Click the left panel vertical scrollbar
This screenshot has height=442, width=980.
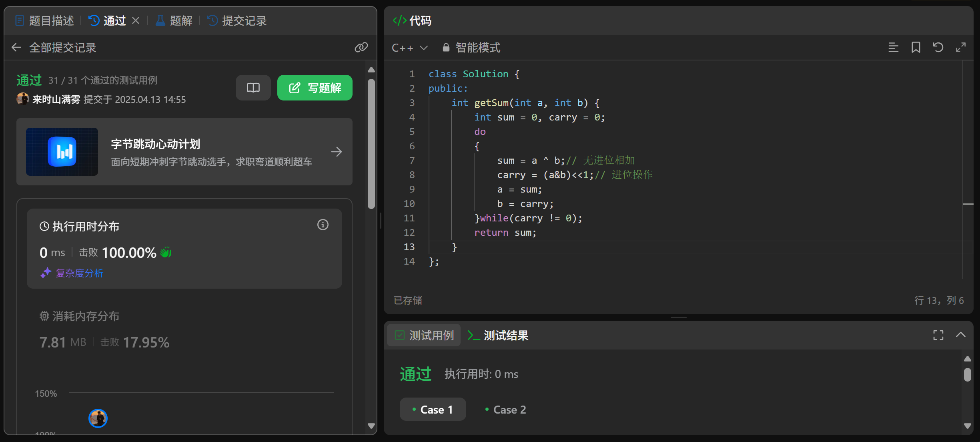pyautogui.click(x=371, y=143)
